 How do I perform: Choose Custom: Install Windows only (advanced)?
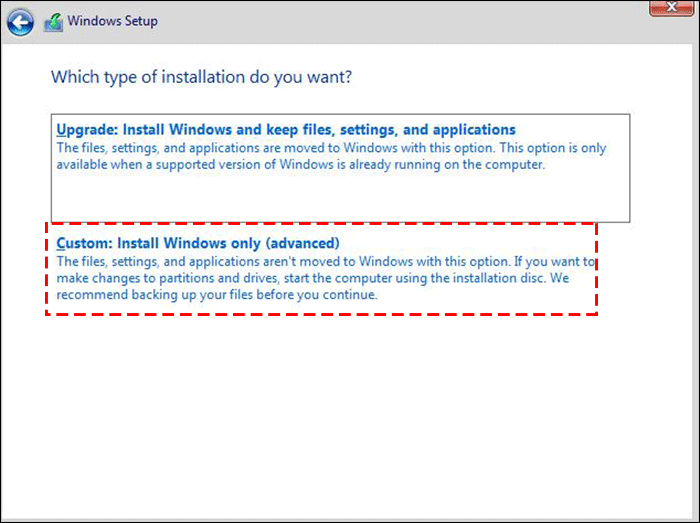(x=198, y=243)
